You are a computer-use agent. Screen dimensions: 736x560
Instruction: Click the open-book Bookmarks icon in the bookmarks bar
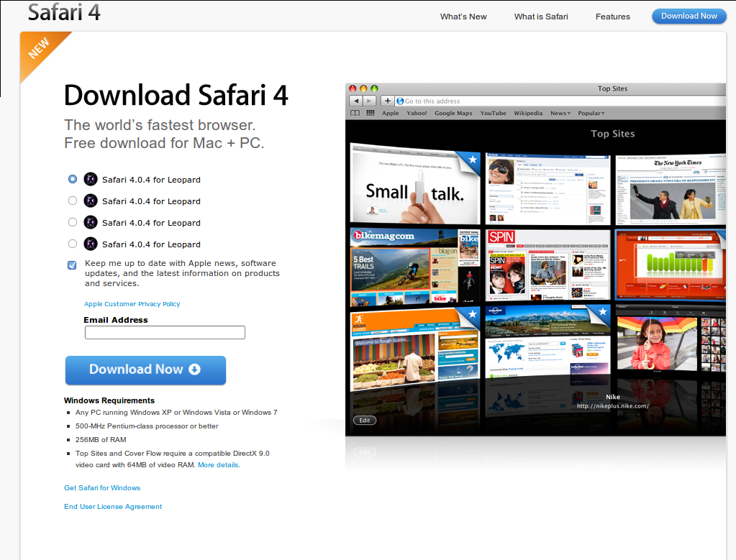click(355, 113)
